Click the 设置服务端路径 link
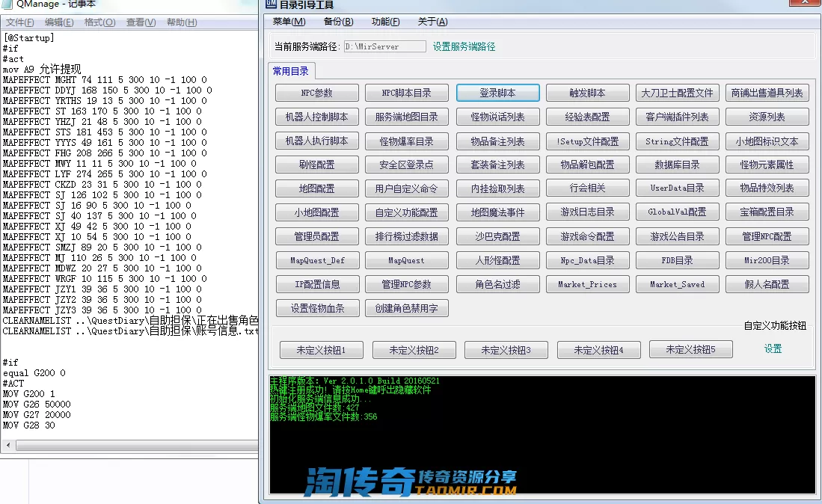 (x=464, y=46)
